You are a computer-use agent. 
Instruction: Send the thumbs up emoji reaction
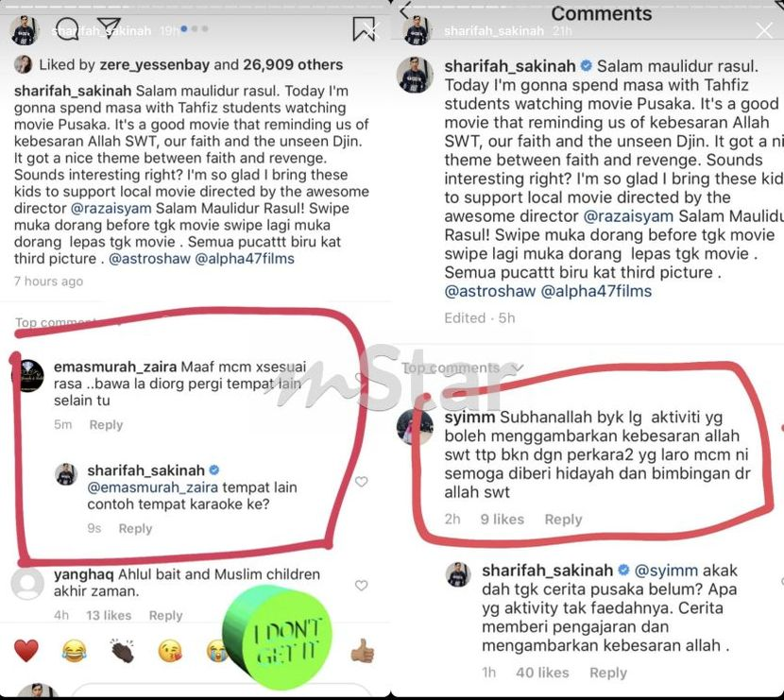[x=362, y=651]
